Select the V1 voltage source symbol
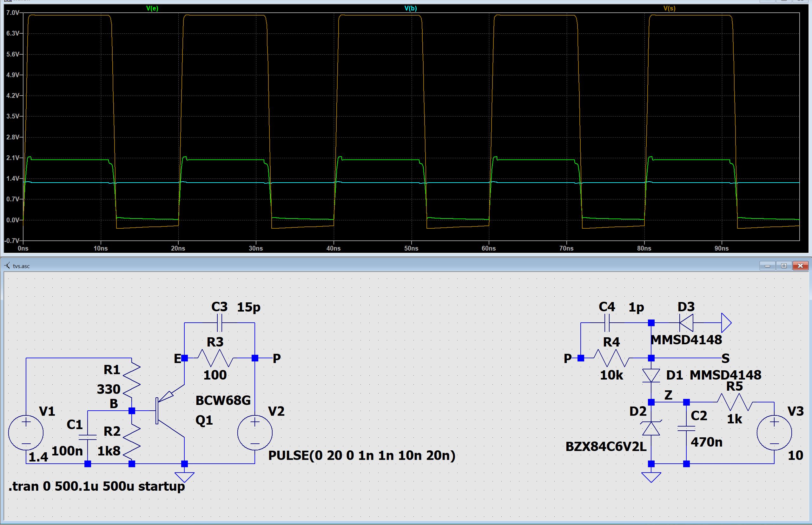The height and width of the screenshot is (525, 812). (x=26, y=433)
